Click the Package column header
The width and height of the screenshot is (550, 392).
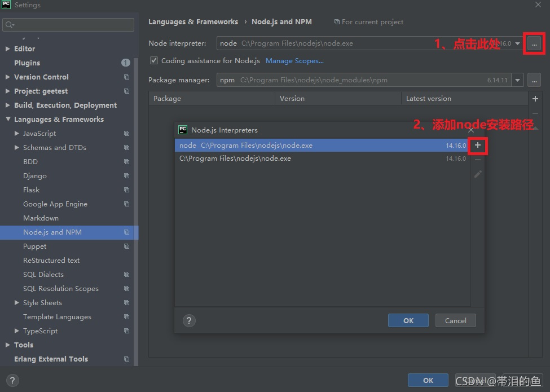coord(212,99)
